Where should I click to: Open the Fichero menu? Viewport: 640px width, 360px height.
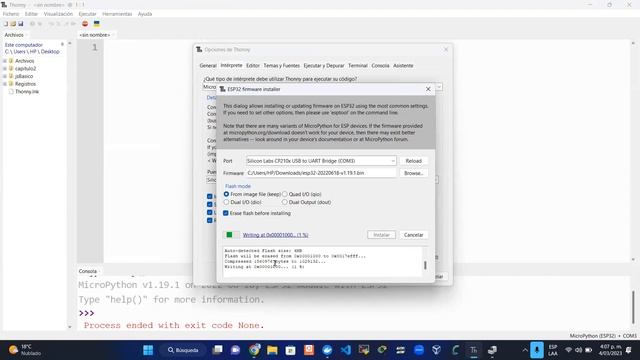[11, 14]
